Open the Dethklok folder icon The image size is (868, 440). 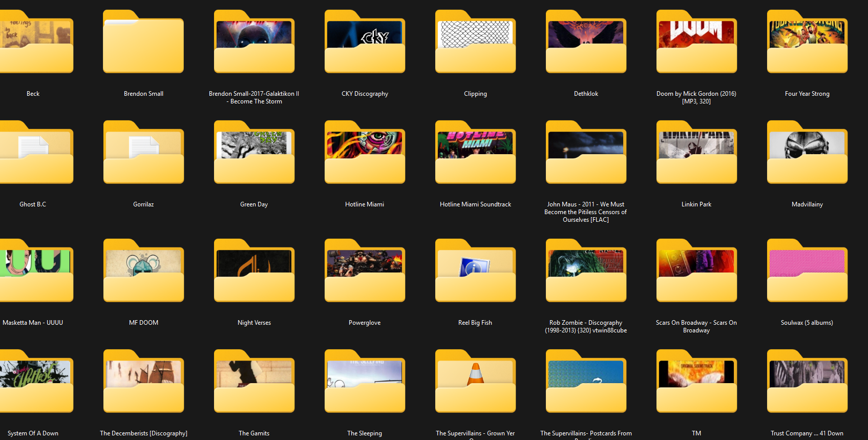pyautogui.click(x=586, y=41)
